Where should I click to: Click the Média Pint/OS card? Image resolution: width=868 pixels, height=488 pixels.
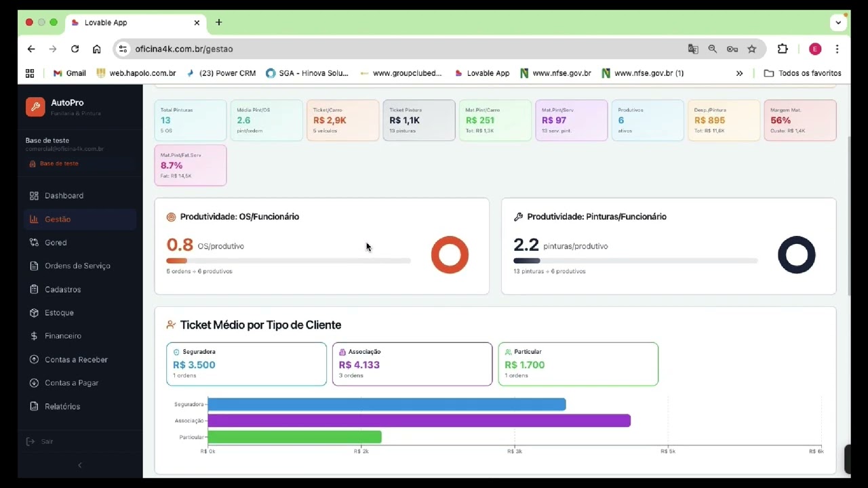(x=267, y=120)
